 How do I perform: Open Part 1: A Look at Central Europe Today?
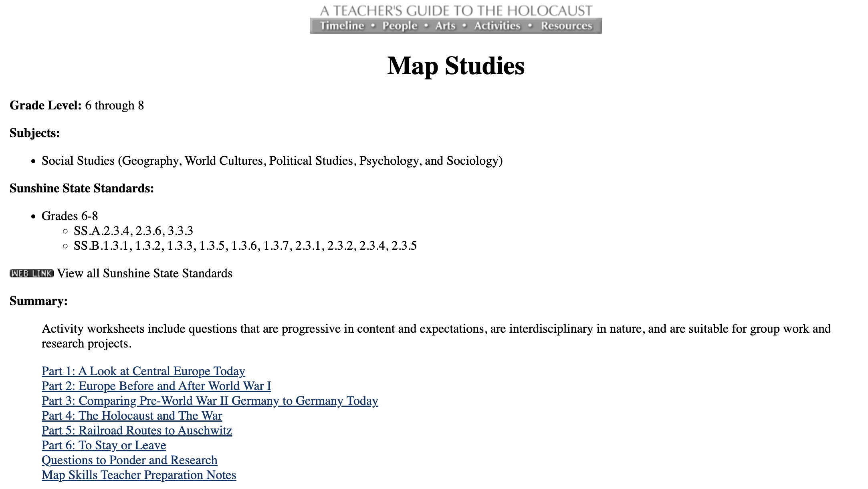pos(143,371)
